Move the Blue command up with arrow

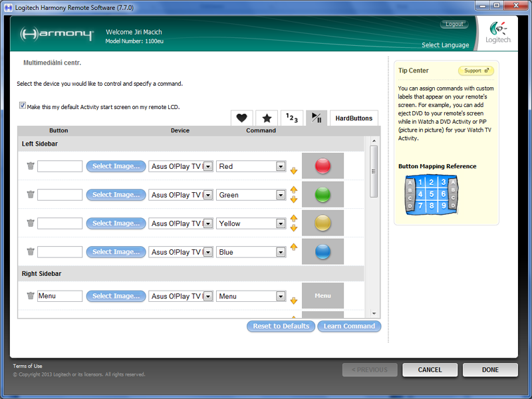293,247
